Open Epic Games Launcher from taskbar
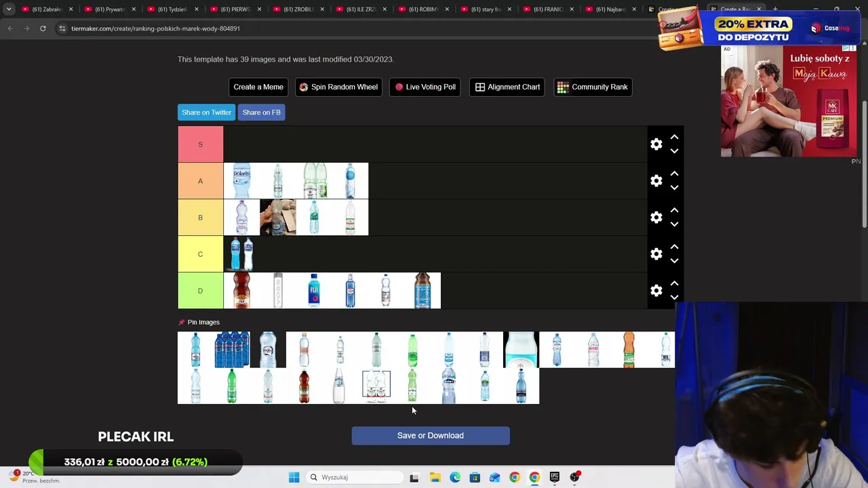Screen dimensions: 868x488 [x=555, y=477]
